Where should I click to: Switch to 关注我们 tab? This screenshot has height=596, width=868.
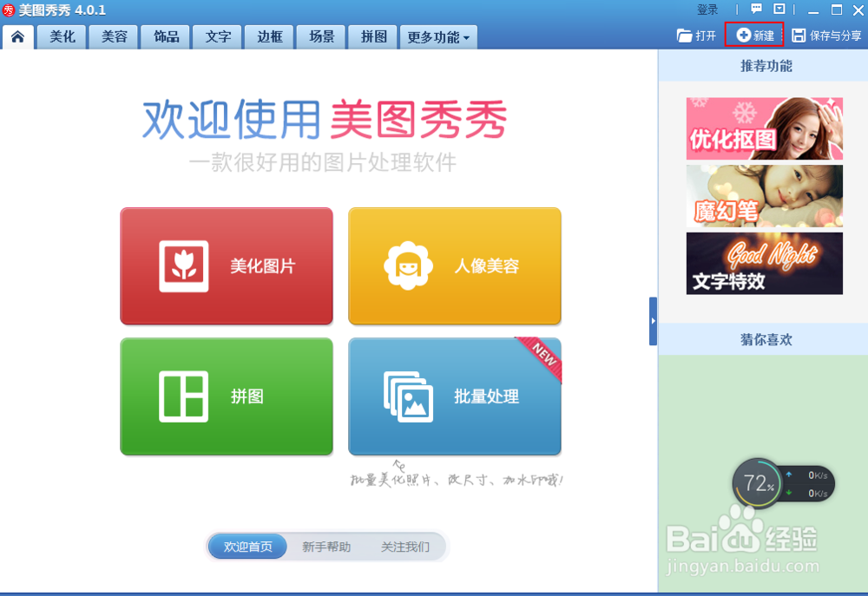(404, 547)
